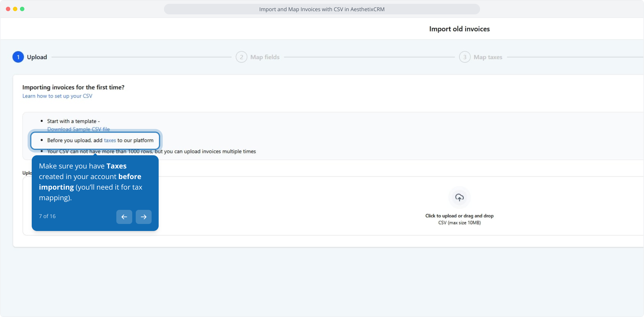Go to next tour step arrow
The height and width of the screenshot is (317, 644).
click(143, 217)
